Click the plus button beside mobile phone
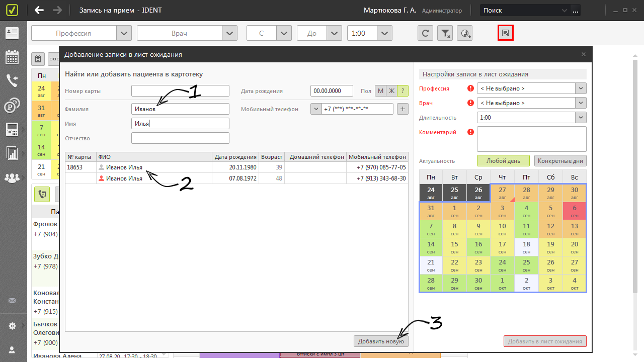644x362 pixels. pos(403,109)
